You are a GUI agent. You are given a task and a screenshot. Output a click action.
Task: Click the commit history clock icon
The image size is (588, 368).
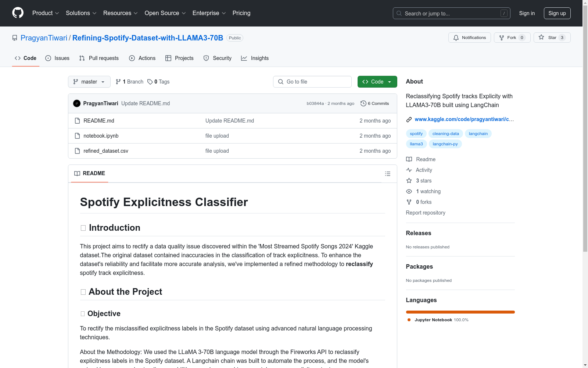click(x=363, y=103)
